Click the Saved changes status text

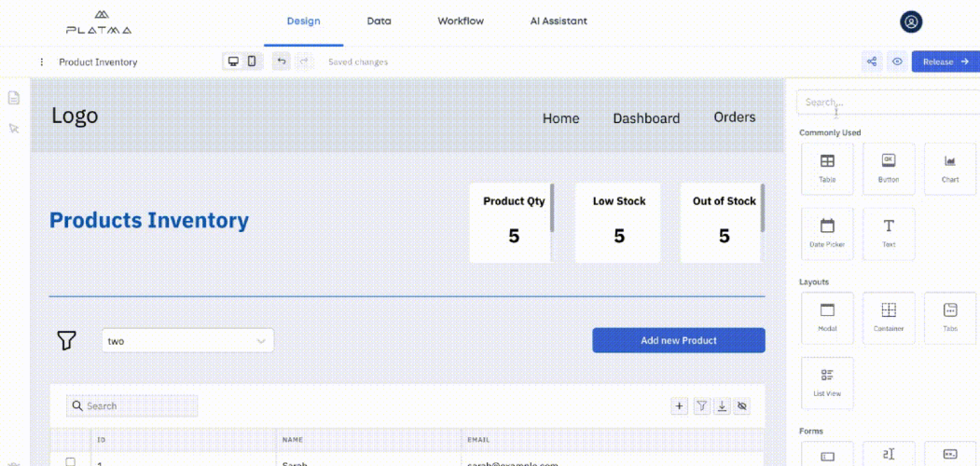(x=358, y=62)
